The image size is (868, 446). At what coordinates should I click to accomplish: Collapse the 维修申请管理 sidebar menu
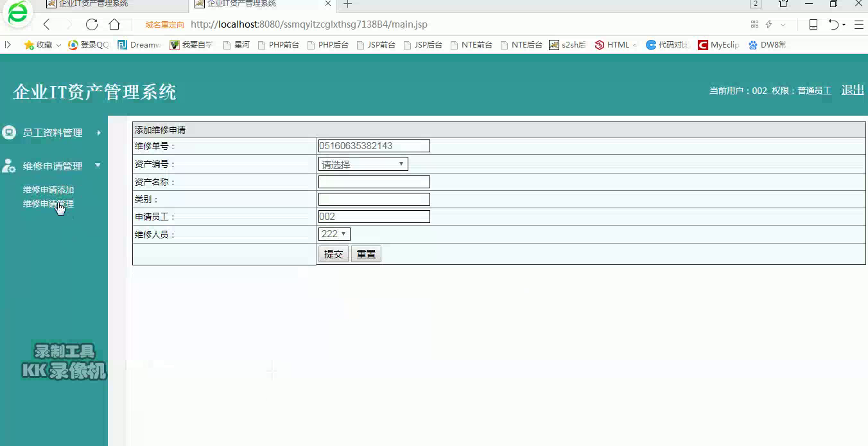pyautogui.click(x=53, y=166)
